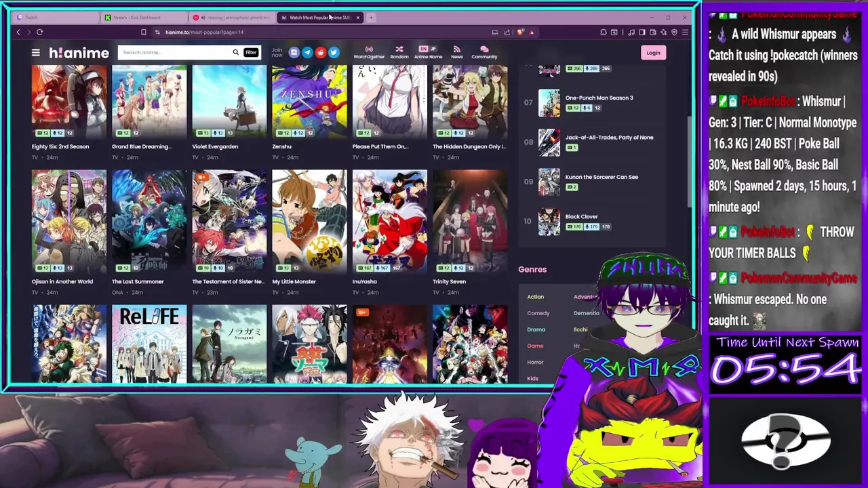Click the music note icon in browser toolbar

click(x=631, y=32)
